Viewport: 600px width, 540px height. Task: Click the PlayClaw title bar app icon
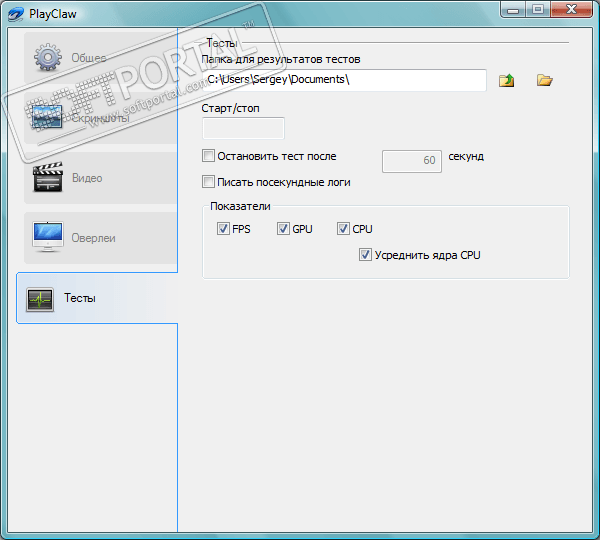click(15, 14)
